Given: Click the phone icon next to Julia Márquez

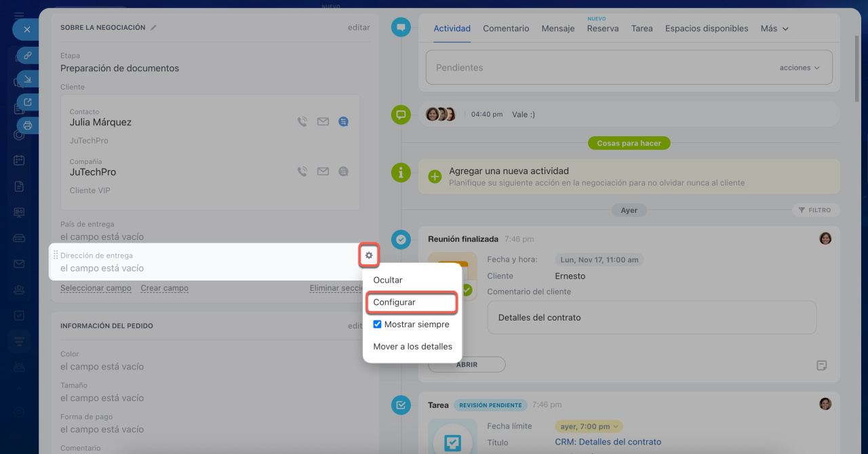Looking at the screenshot, I should click(x=302, y=122).
